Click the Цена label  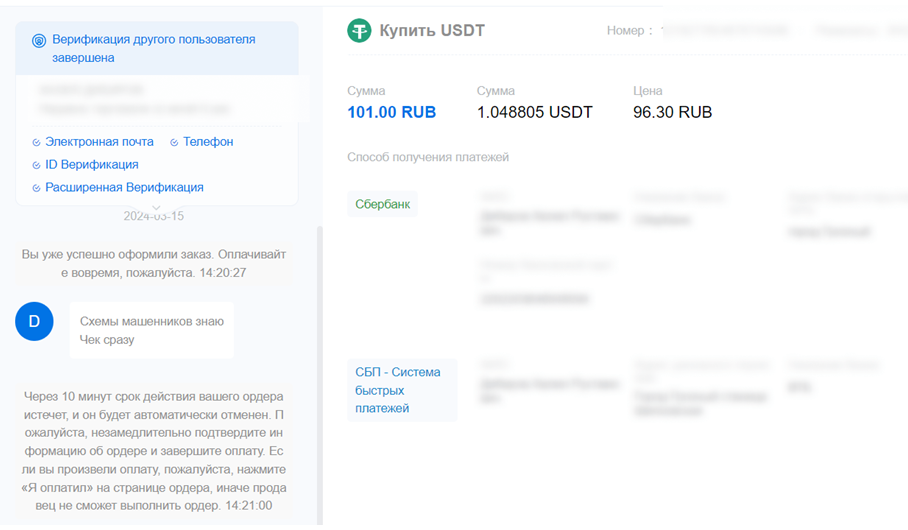pos(647,91)
